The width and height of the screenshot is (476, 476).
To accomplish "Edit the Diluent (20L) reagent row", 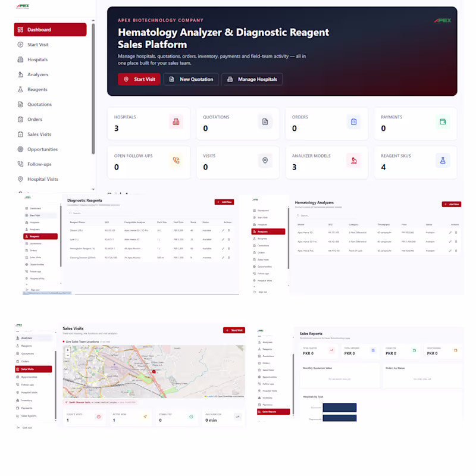I will (x=223, y=230).
